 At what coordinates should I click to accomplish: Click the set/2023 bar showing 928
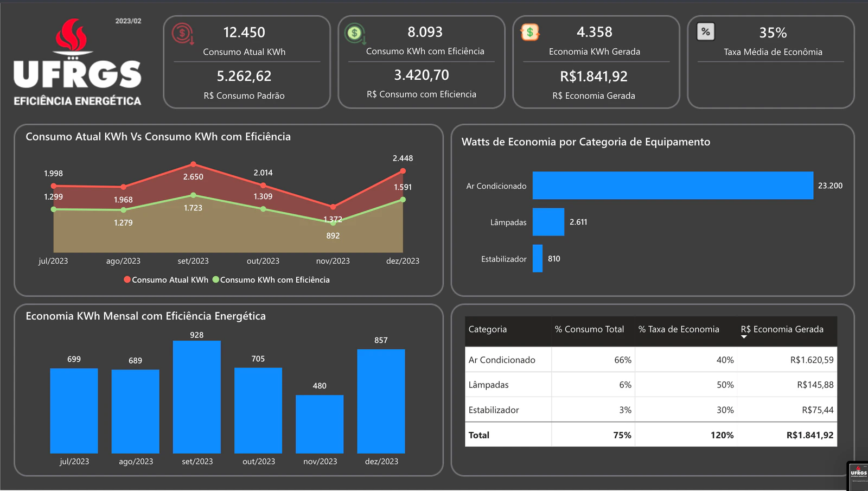coord(197,397)
